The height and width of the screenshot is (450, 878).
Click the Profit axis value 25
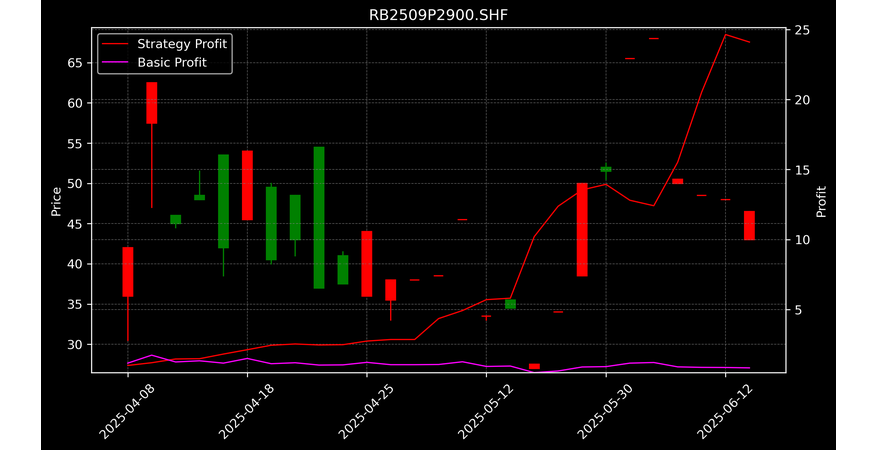click(x=801, y=30)
